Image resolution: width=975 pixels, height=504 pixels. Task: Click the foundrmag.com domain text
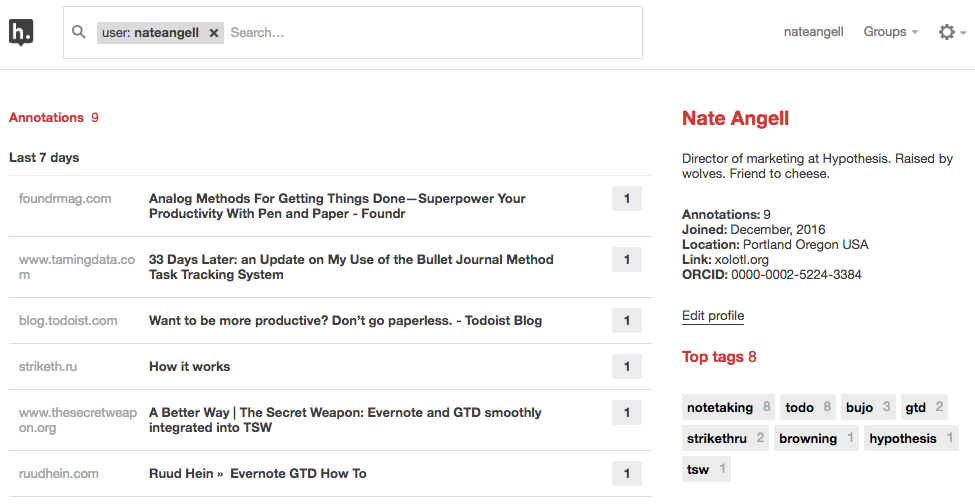65,199
